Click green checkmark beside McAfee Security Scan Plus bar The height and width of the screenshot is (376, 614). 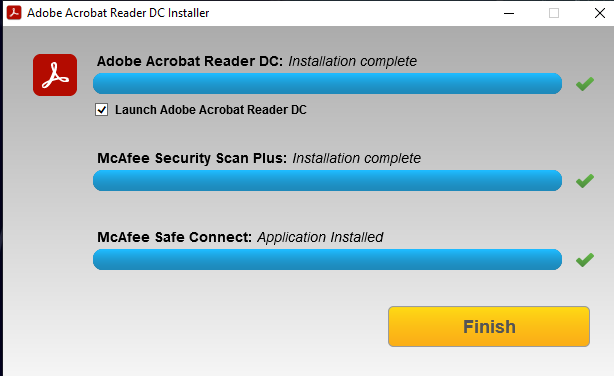pyautogui.click(x=585, y=181)
